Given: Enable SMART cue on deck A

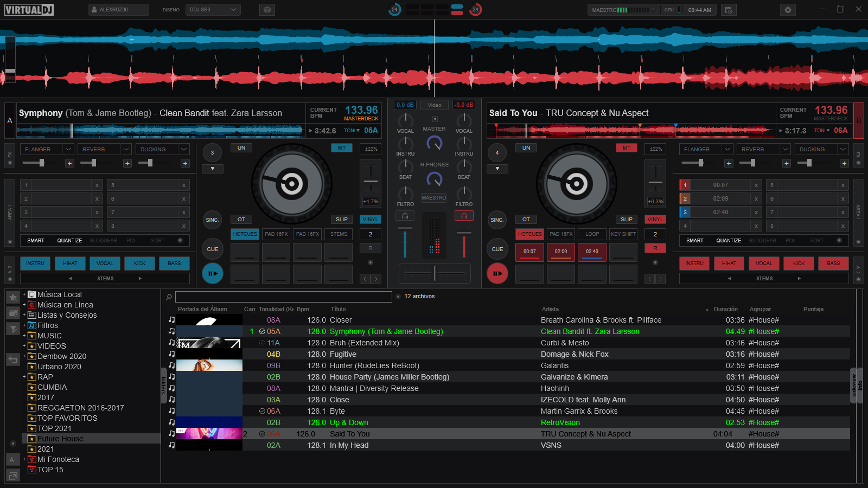Looking at the screenshot, I should 36,241.
